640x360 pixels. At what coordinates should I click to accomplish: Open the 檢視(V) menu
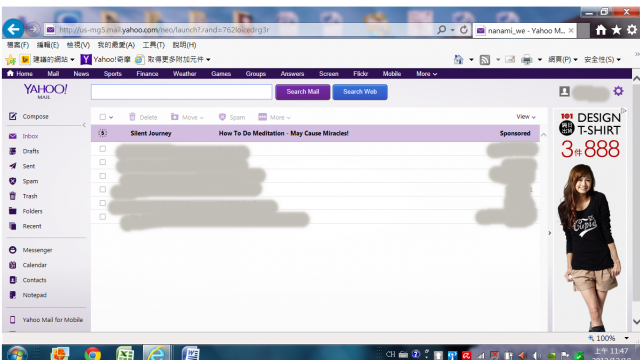(78, 45)
